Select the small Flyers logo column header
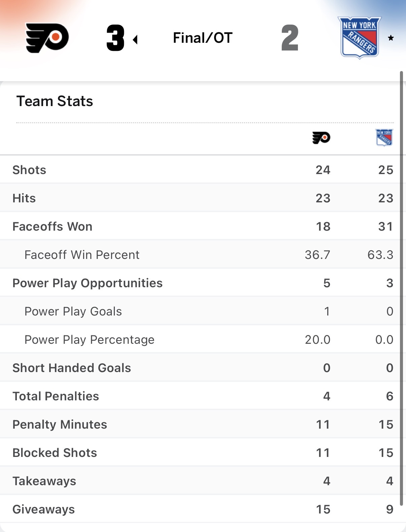This screenshot has width=406, height=532. [x=321, y=138]
